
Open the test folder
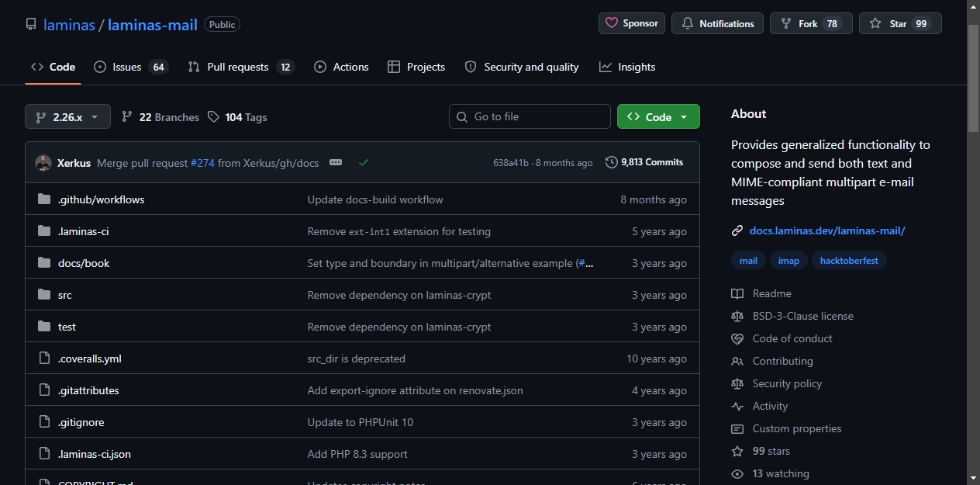pyautogui.click(x=67, y=327)
